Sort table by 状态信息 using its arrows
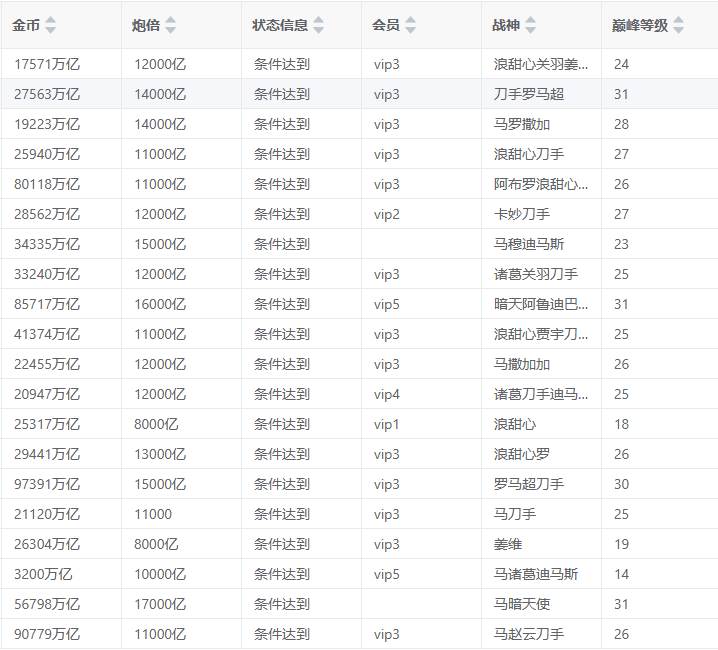The image size is (718, 650). [318, 25]
